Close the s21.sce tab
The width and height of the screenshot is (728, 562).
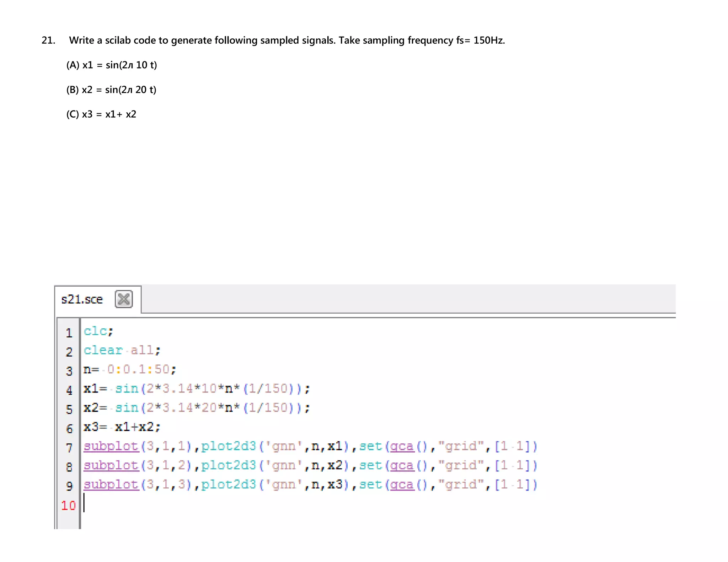tap(124, 299)
